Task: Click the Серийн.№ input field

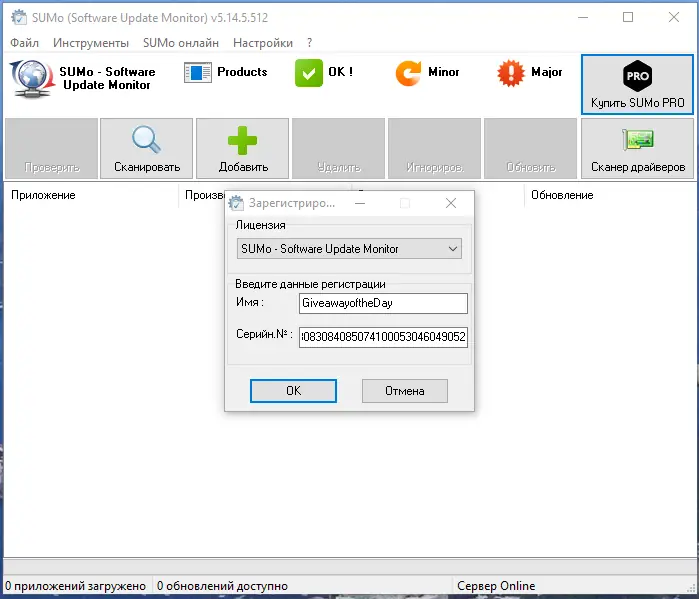Action: point(383,337)
